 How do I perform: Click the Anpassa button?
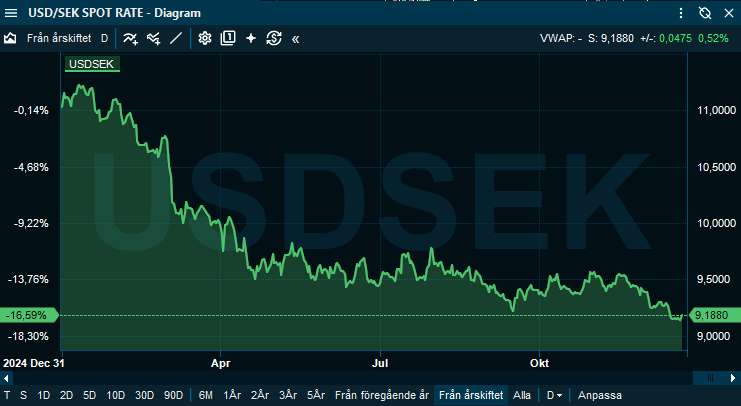(599, 395)
